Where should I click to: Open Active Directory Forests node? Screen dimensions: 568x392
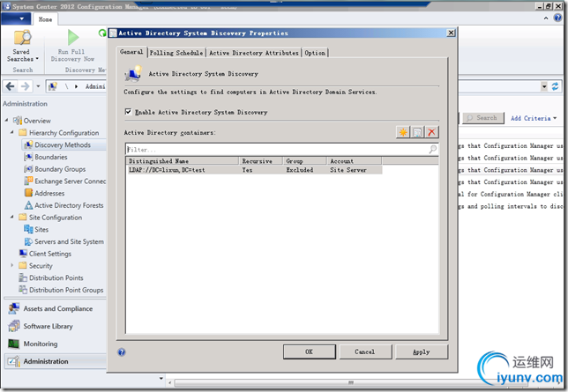click(x=69, y=205)
